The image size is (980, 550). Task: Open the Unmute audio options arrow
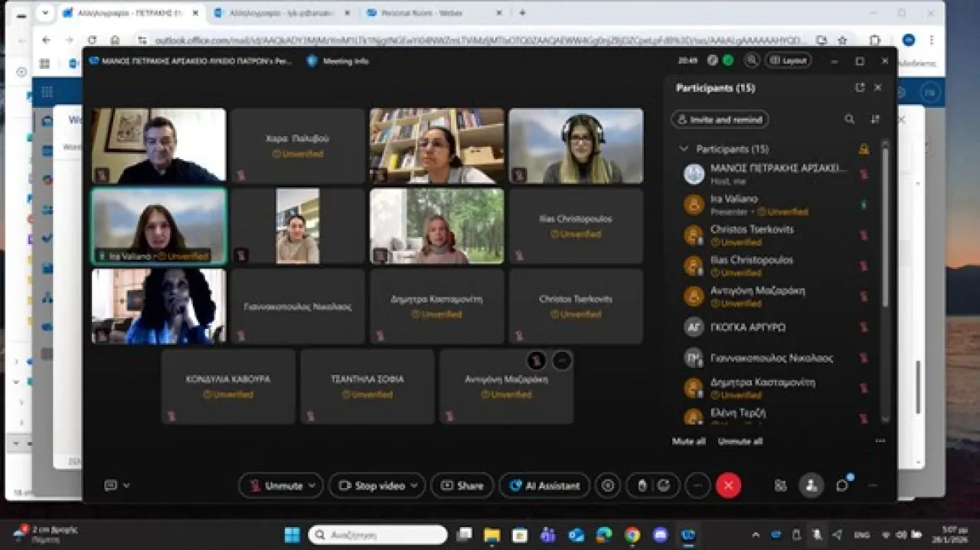[x=312, y=486]
